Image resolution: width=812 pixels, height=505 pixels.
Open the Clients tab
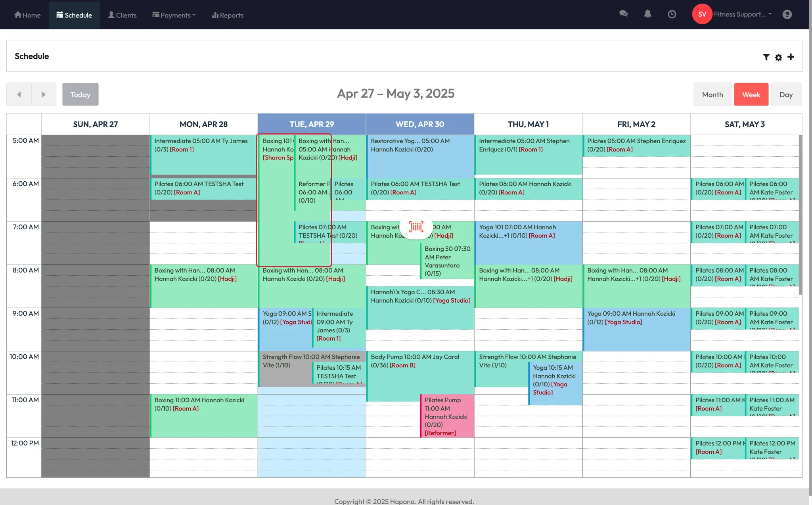[122, 15]
